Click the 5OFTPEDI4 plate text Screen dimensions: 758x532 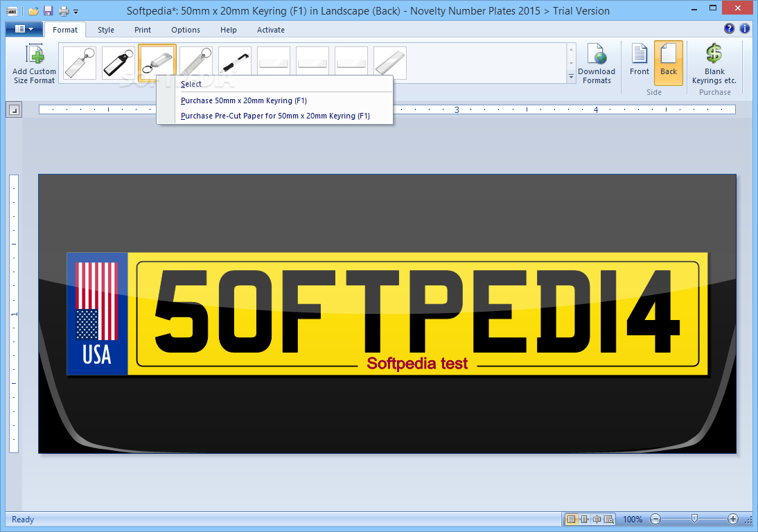417,311
